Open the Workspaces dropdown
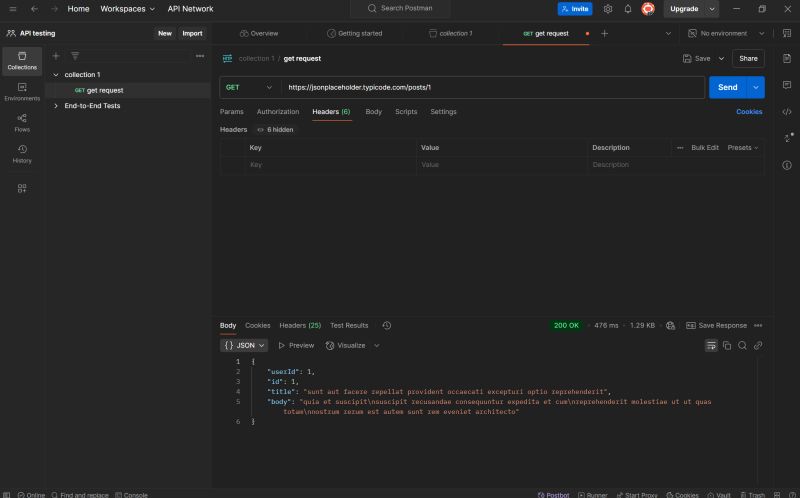The width and height of the screenshot is (800, 498). point(128,9)
